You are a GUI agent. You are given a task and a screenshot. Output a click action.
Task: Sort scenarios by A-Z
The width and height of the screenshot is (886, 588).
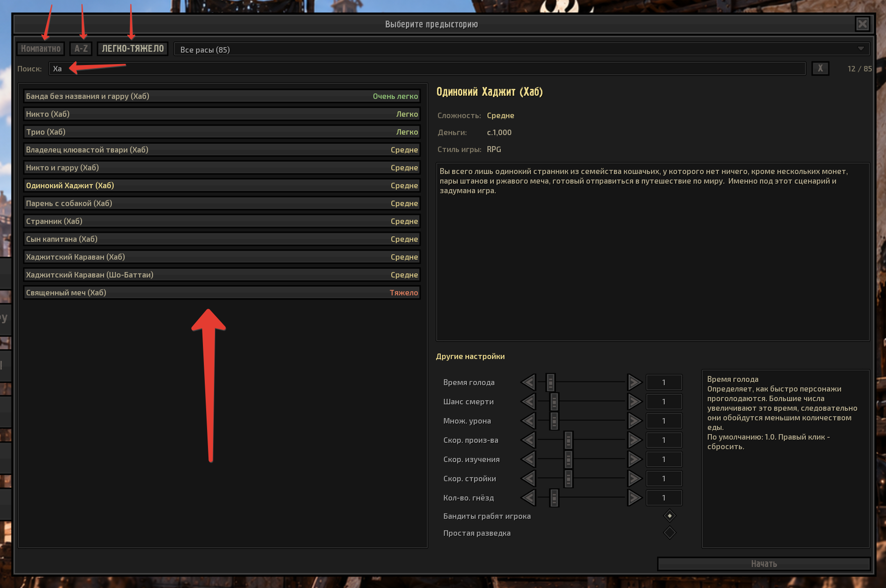[81, 49]
